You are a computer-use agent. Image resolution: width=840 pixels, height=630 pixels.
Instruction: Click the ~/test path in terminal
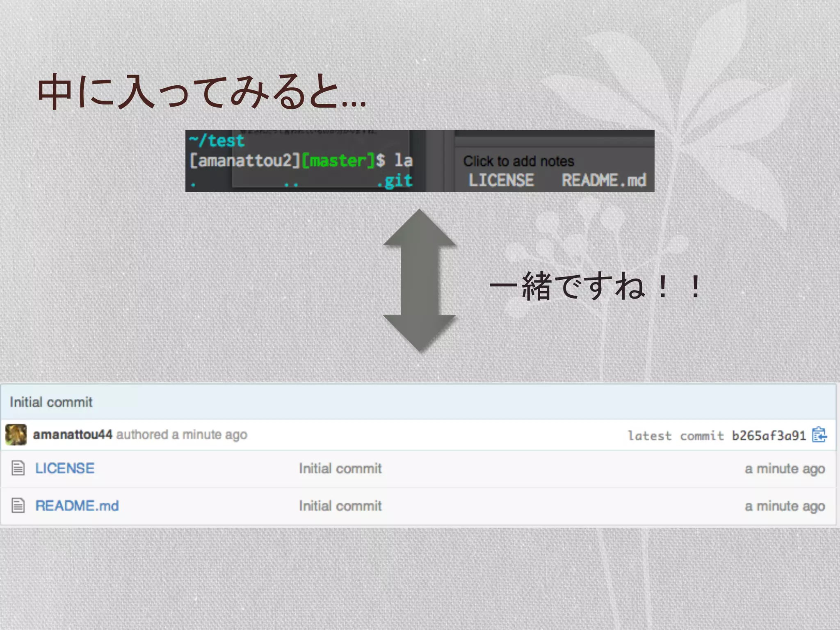[x=217, y=141]
